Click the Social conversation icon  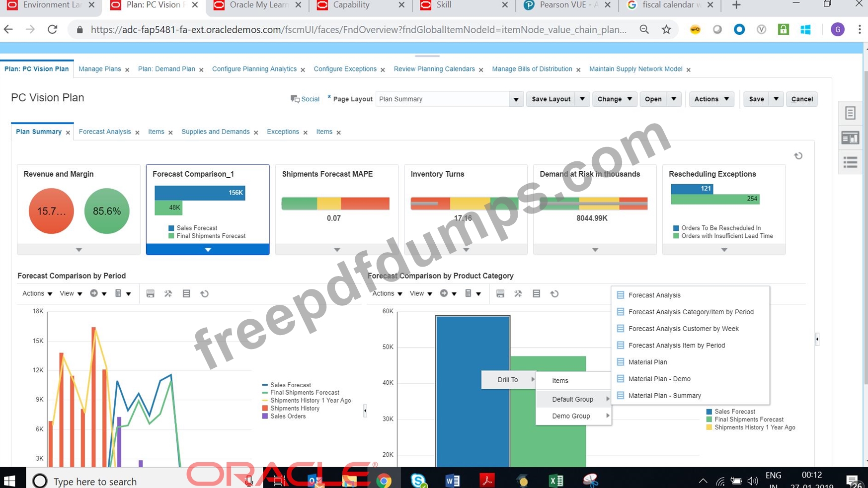pyautogui.click(x=295, y=99)
